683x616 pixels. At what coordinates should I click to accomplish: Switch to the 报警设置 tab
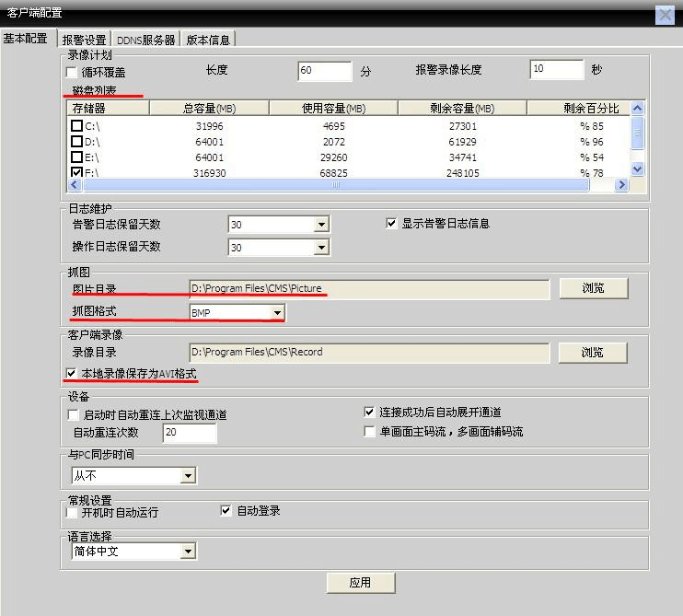pyautogui.click(x=83, y=40)
